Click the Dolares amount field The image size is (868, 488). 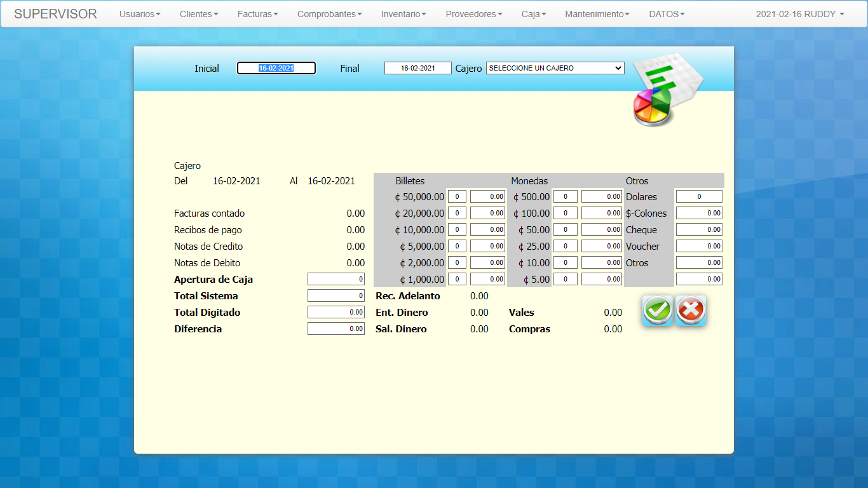pyautogui.click(x=699, y=197)
